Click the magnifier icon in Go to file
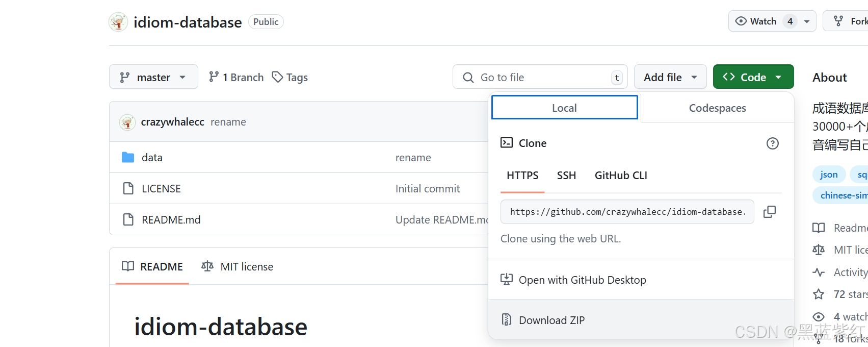868x347 pixels. click(468, 77)
